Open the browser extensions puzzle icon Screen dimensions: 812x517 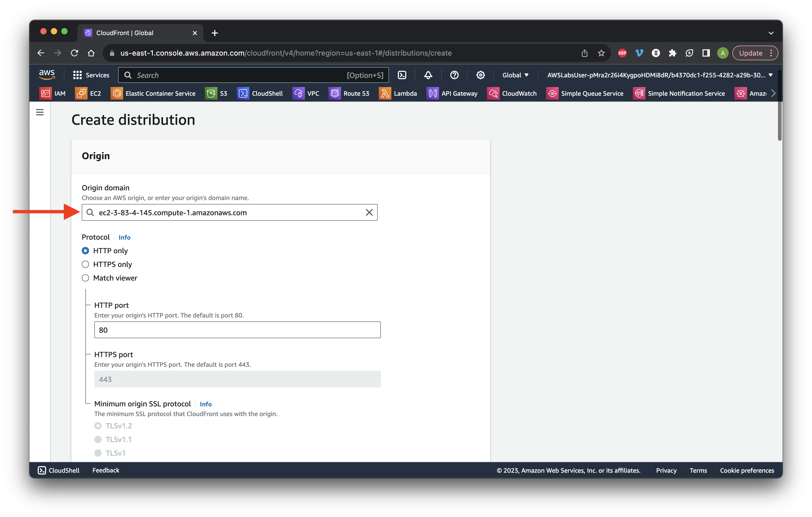(672, 53)
